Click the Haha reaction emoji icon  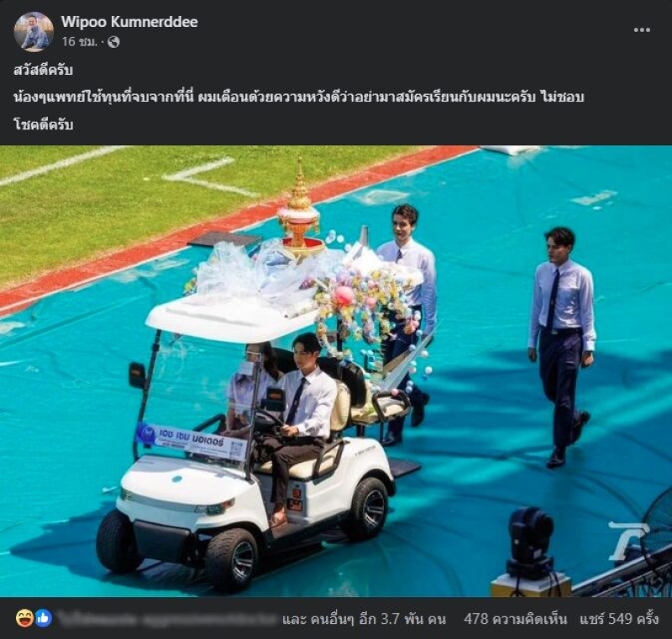pos(24,619)
